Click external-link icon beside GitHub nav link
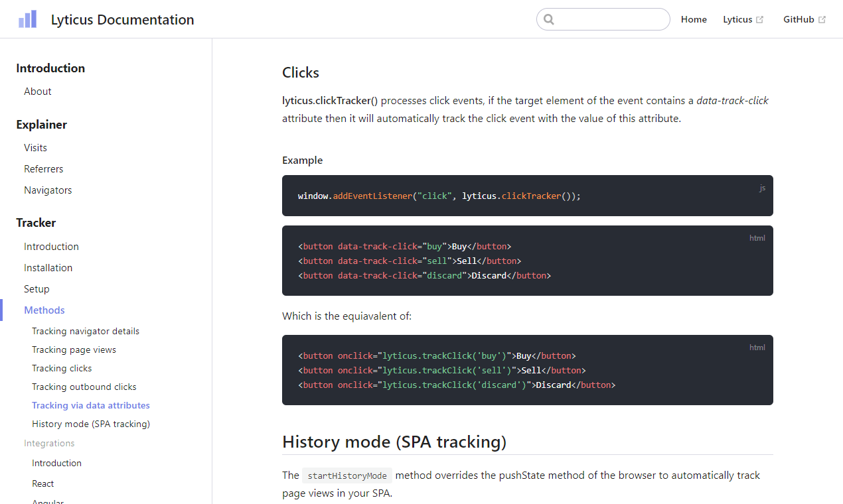The image size is (843, 504). point(822,20)
